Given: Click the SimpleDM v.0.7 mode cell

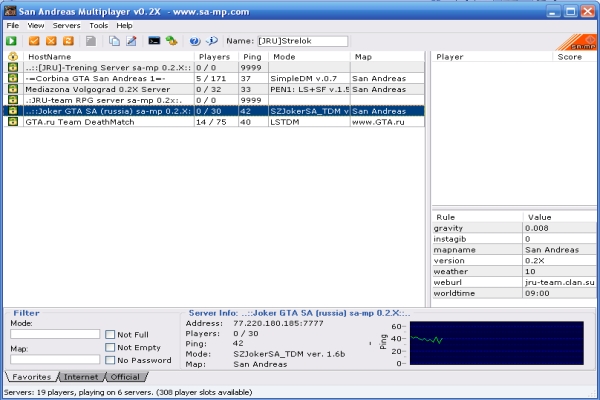Looking at the screenshot, I should pyautogui.click(x=309, y=78).
